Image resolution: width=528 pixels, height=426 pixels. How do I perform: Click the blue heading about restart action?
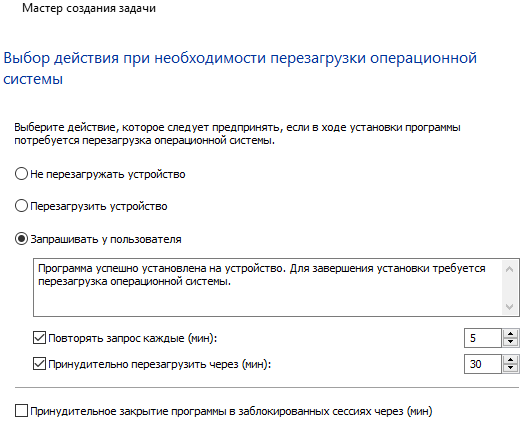[240, 68]
